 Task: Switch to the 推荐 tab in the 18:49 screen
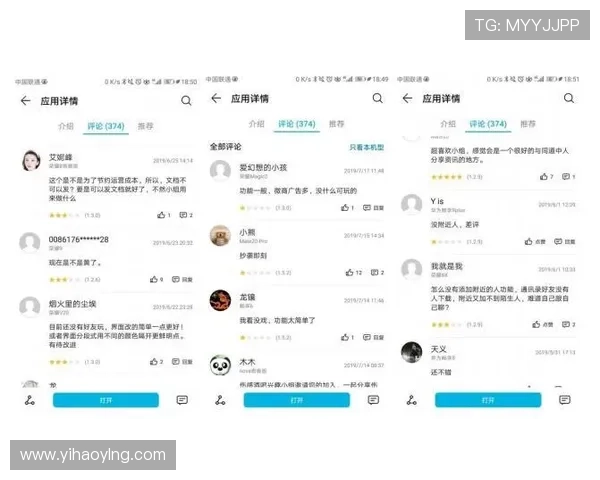pos(336,124)
